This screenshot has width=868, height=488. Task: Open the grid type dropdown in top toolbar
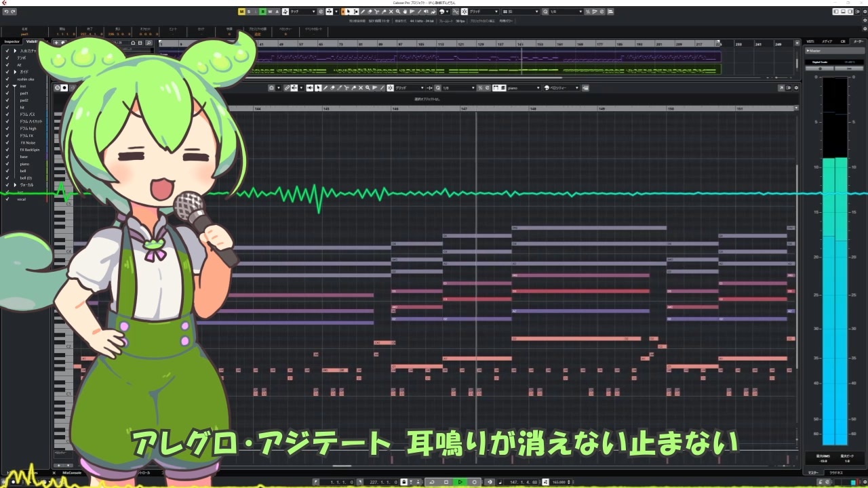coord(485,12)
